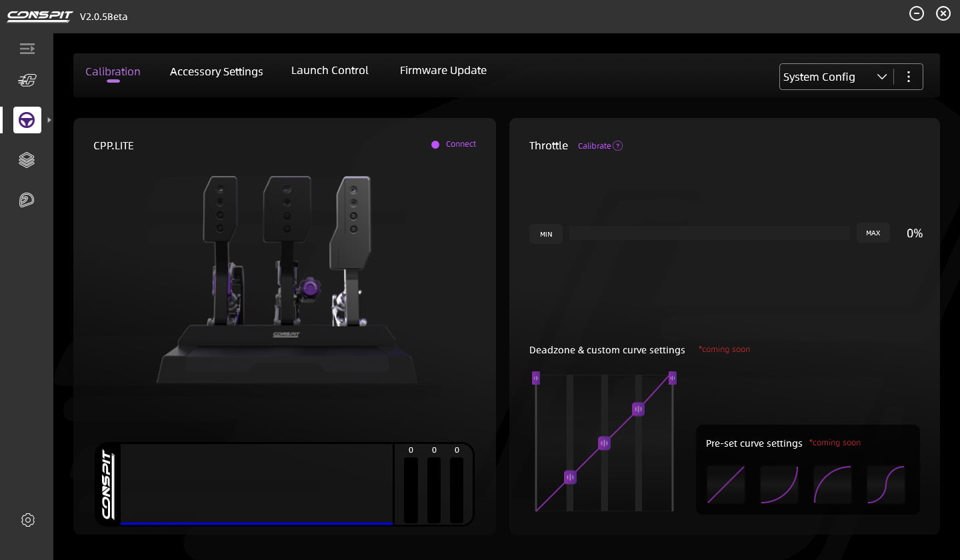Open the stacked layers sidebar icon
Image resolution: width=960 pixels, height=560 pixels.
(27, 160)
